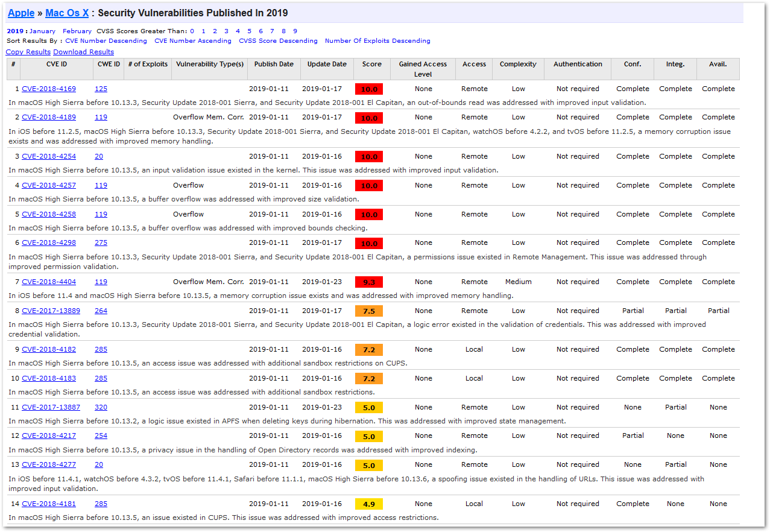Open CVE-2018-4169 details

click(49, 89)
